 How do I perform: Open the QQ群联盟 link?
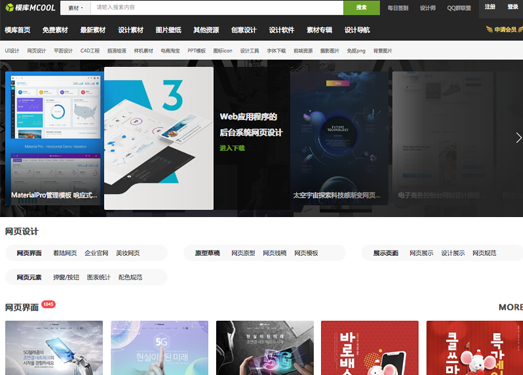point(459,8)
